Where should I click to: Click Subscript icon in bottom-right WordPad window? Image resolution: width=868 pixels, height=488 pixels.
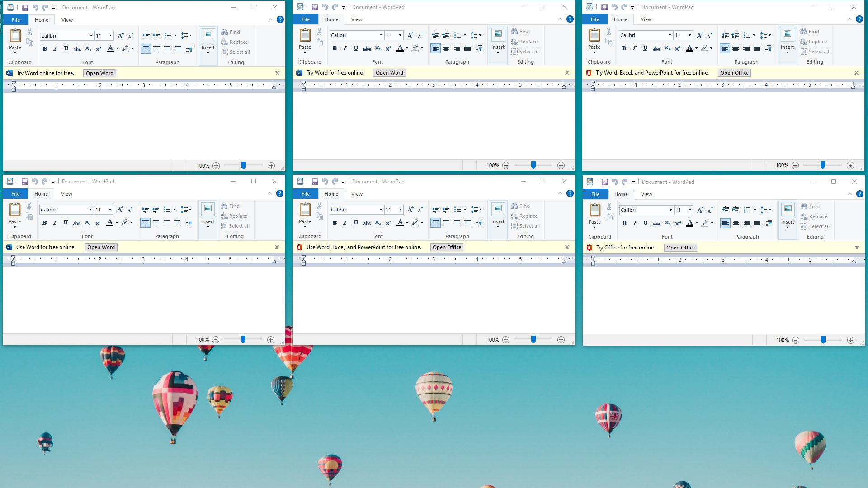coord(667,223)
